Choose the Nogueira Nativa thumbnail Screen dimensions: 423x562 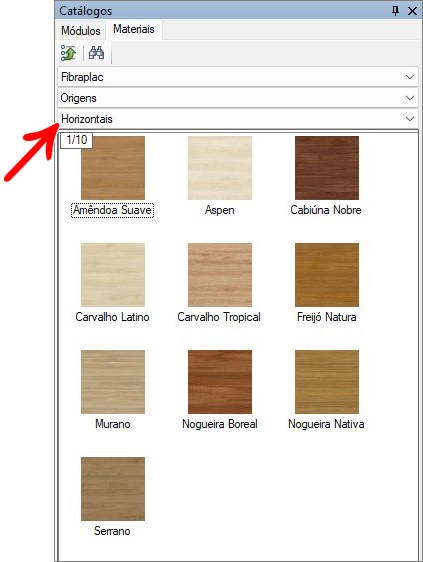click(x=327, y=382)
